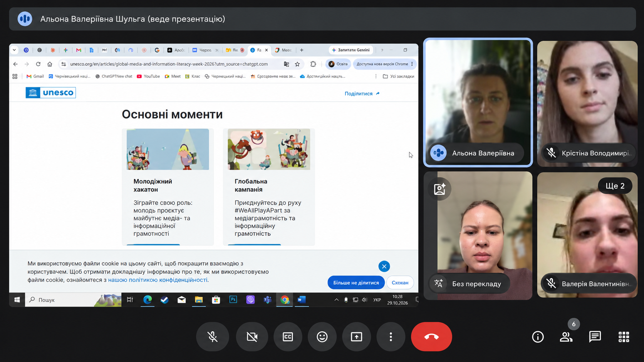Open the emoji reactions button
The image size is (644, 362).
click(322, 337)
